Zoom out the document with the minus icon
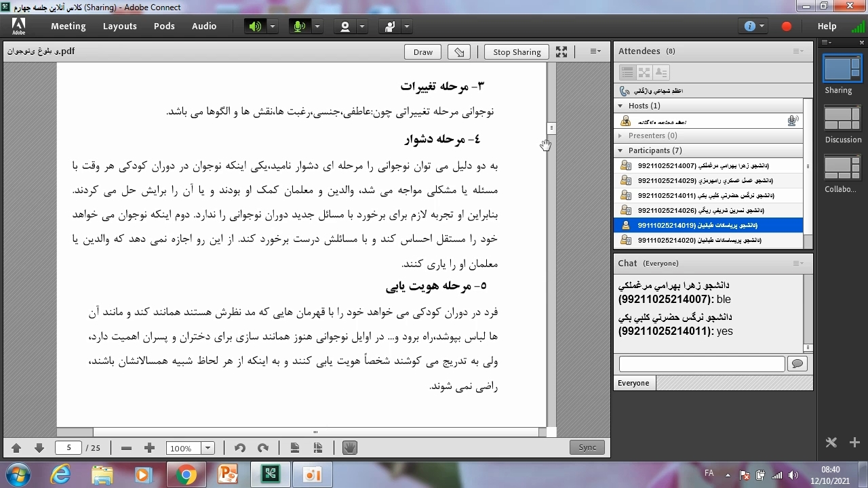This screenshot has height=488, width=868. [126, 448]
